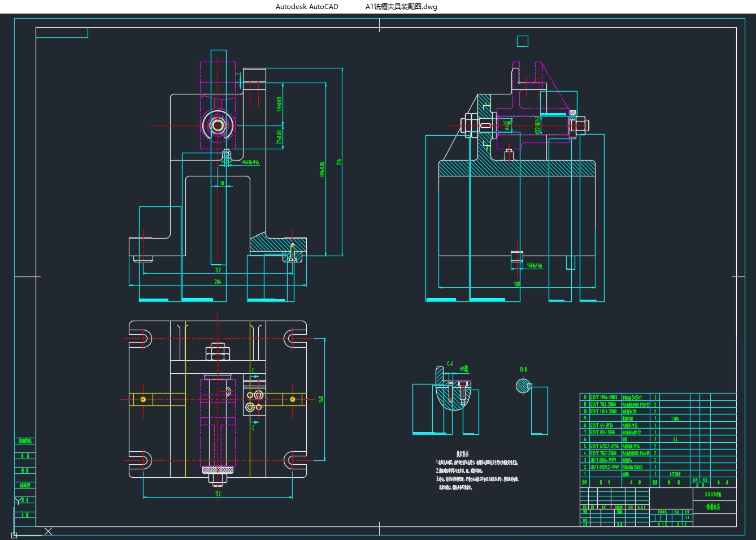
Task: Select the hex nut atop the plan view
Action: (x=218, y=353)
